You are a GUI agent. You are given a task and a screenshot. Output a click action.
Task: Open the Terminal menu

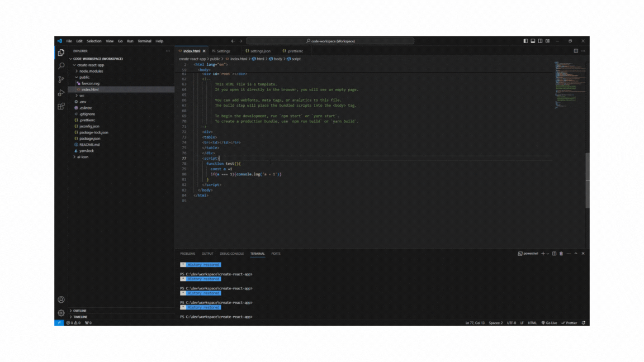[145, 41]
